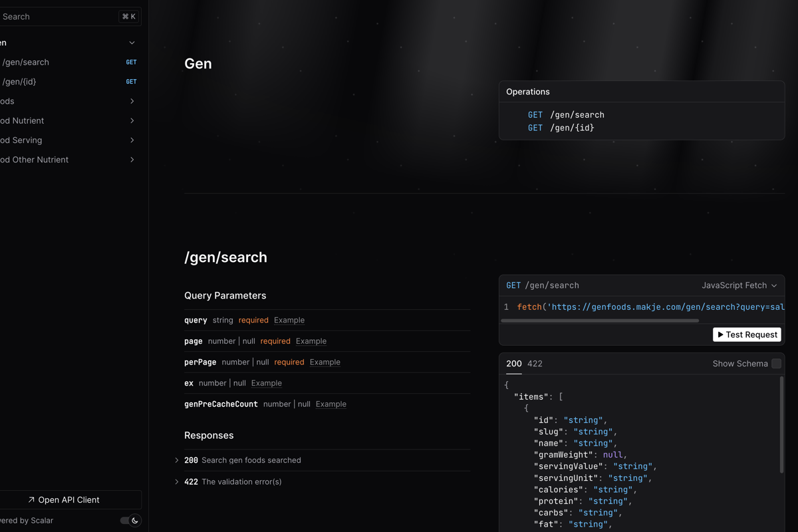Show Example for query parameter
798x532 pixels.
289,321
